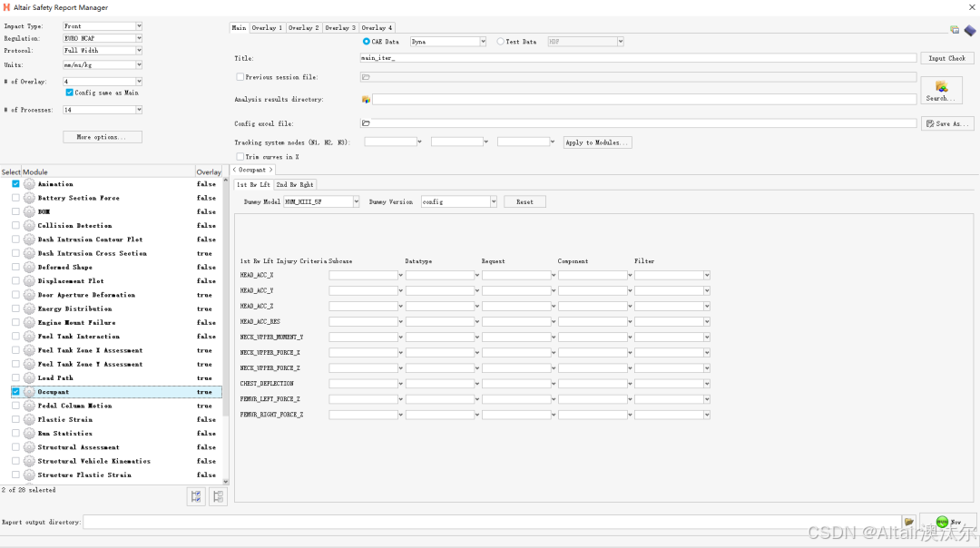Click the small window icon near top right
The image size is (980, 548).
955,30
